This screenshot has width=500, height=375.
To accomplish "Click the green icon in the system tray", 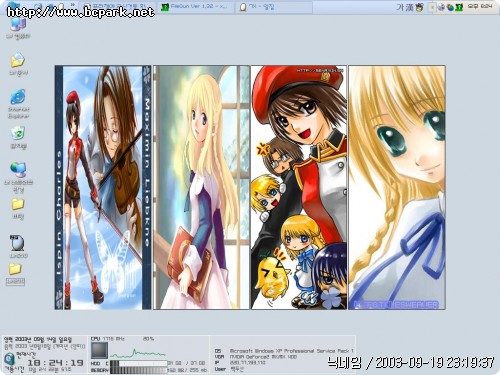I will 459,7.
